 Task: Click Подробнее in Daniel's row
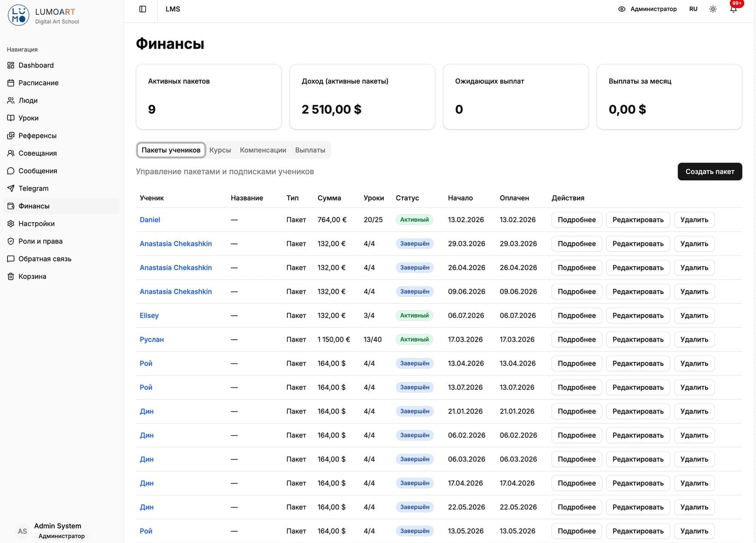pos(576,220)
